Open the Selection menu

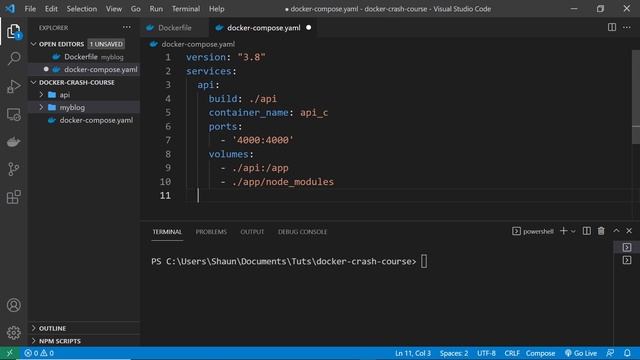point(82,9)
